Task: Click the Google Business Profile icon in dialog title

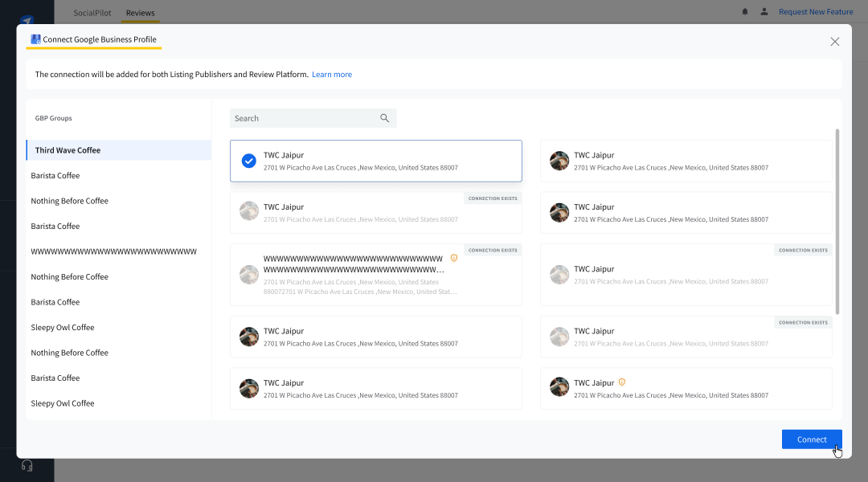Action: click(x=35, y=39)
